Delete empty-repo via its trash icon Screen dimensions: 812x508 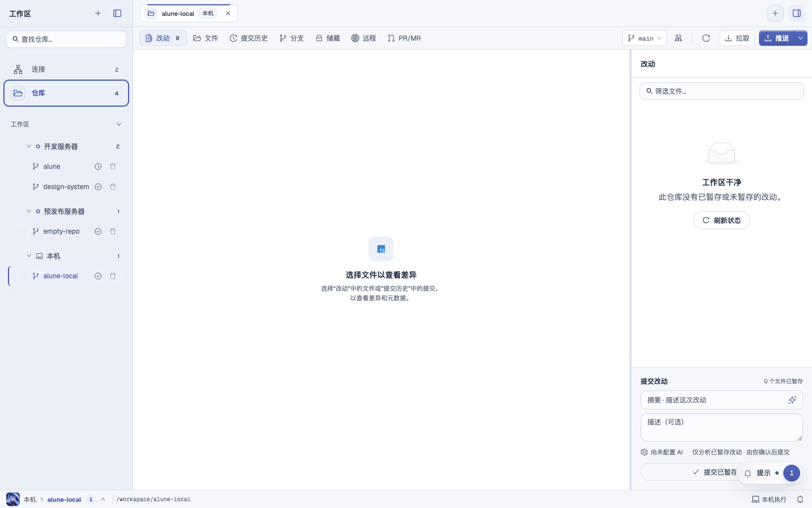tap(113, 231)
